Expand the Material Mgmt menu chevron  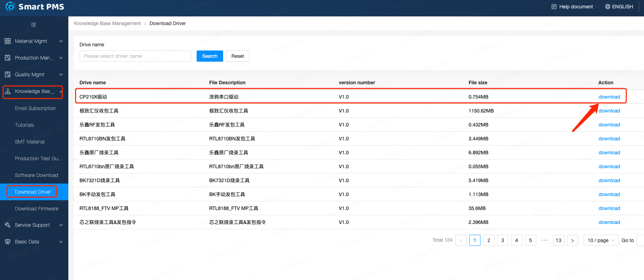pos(61,41)
